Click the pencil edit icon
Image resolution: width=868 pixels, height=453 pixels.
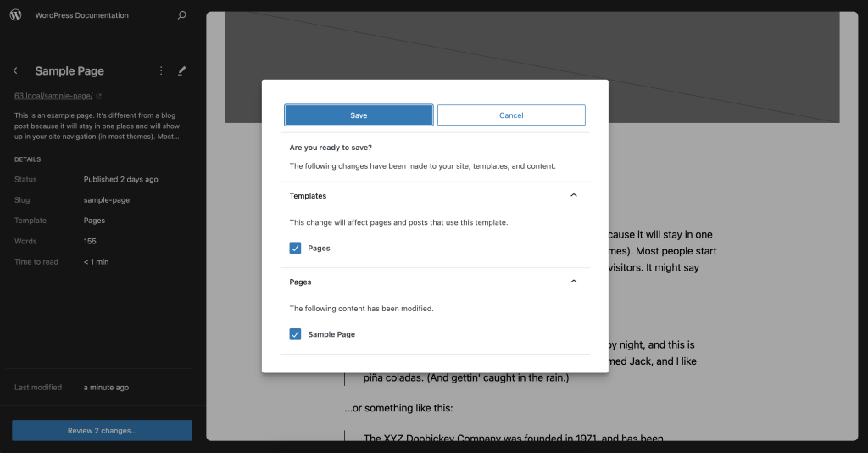181,71
